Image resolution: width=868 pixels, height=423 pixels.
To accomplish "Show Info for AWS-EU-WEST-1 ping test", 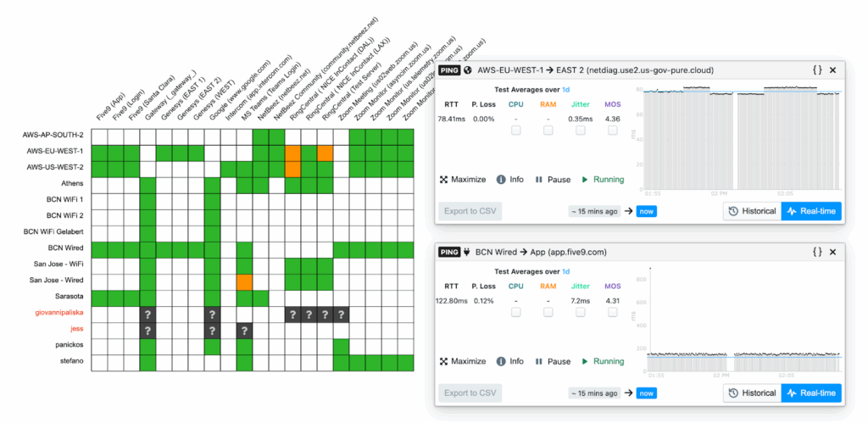I will pos(509,180).
